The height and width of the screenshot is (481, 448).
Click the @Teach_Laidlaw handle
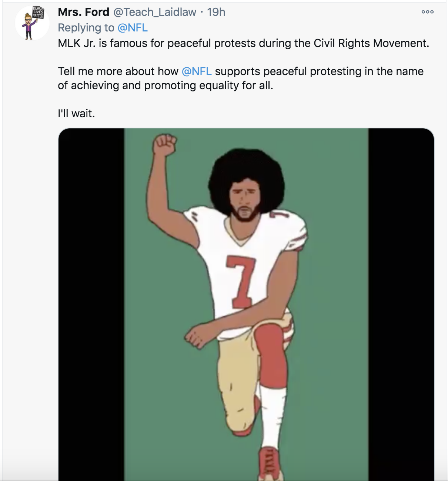[154, 11]
